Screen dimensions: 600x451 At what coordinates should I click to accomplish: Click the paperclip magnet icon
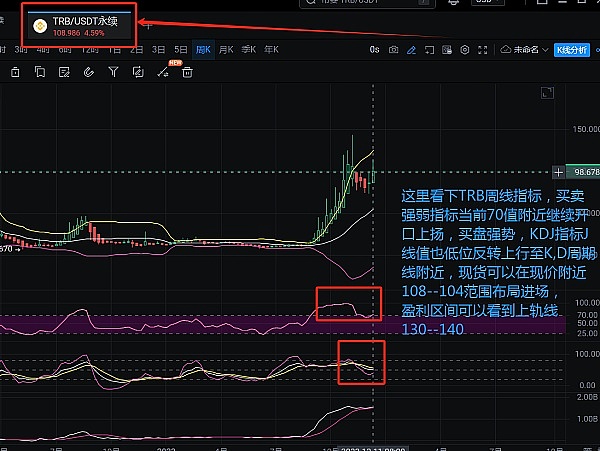click(x=90, y=72)
